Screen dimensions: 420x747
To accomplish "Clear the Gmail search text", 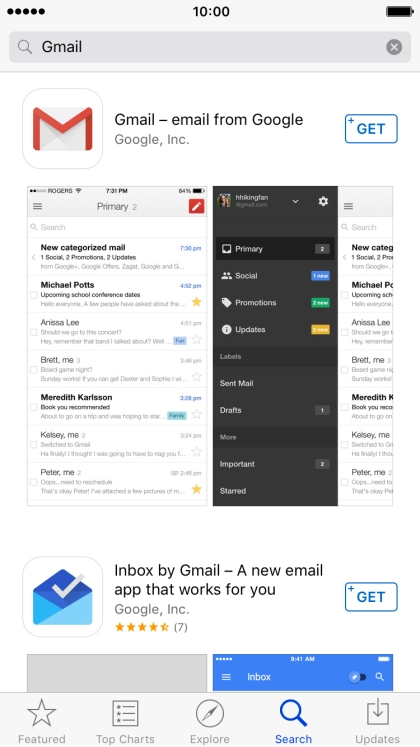I will click(x=394, y=47).
